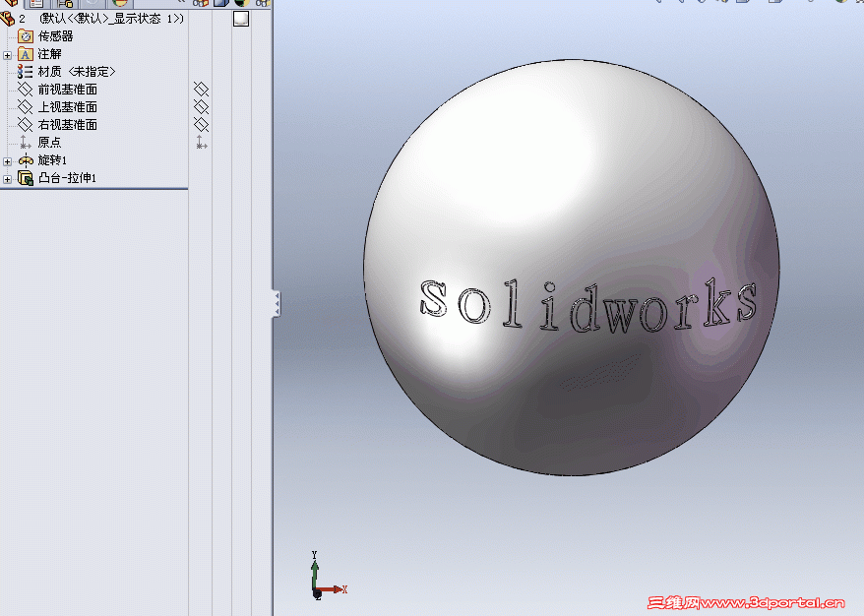Screen dimensions: 864x616
Task: Click the part appearance swatch on root row
Action: (241, 20)
